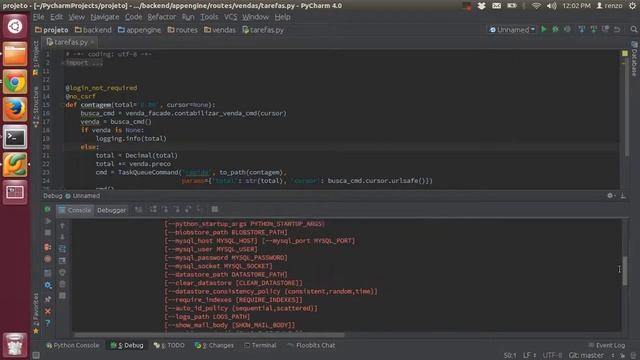Stop the debug process square icon
This screenshot has height=360, width=640.
(48, 233)
